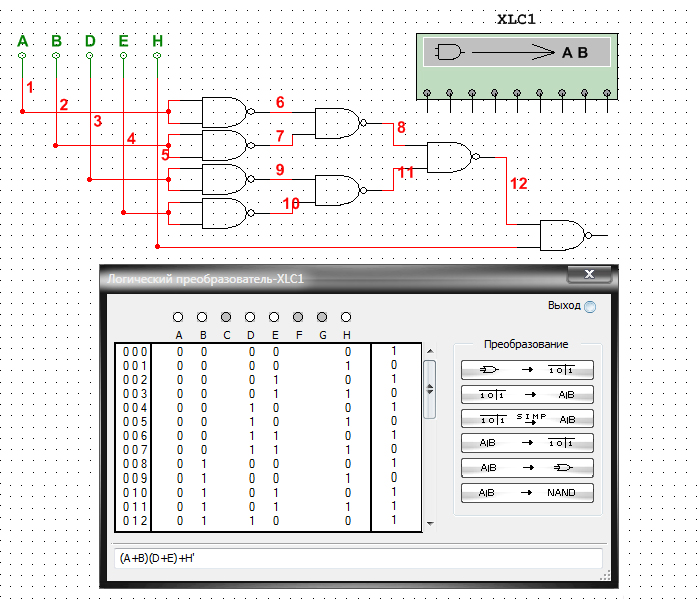Click the truth table scrollbar thumb

click(430, 389)
